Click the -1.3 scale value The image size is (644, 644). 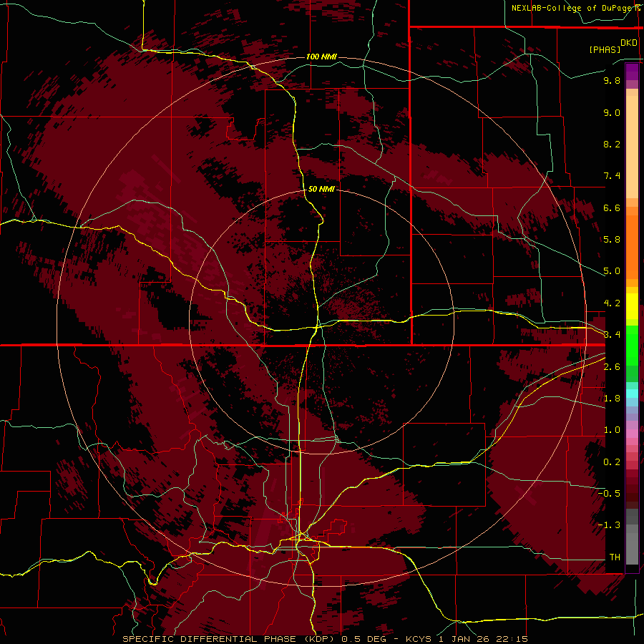point(609,525)
